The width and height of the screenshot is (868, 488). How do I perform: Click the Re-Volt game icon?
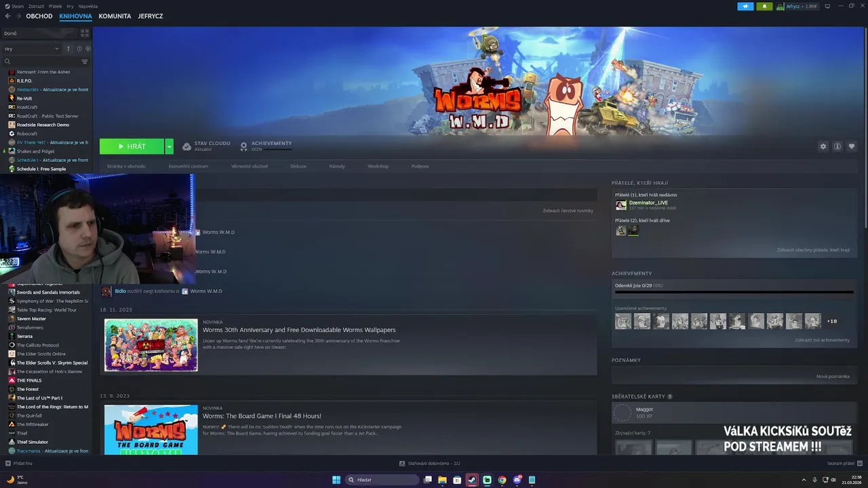point(12,98)
